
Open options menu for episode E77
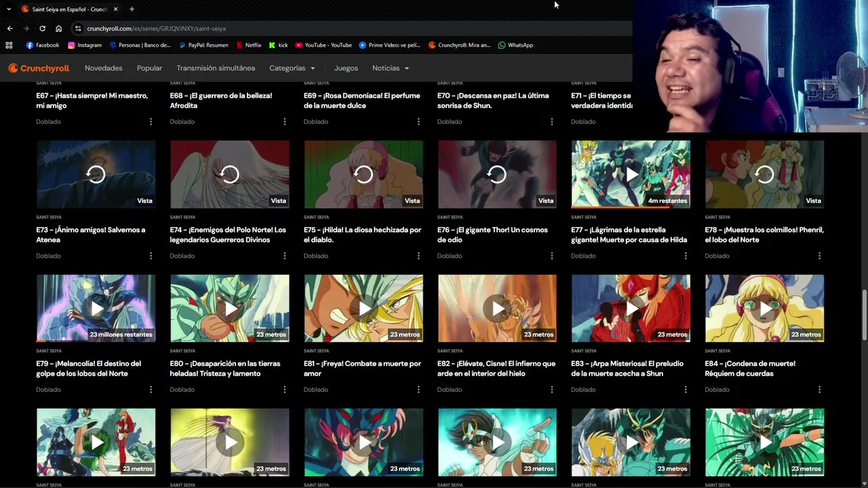[686, 256]
